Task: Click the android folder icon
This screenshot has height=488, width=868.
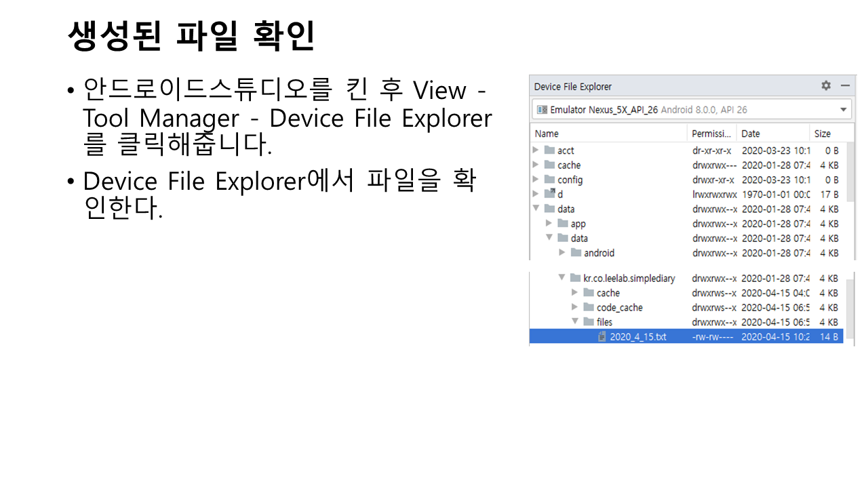Action: pyautogui.click(x=576, y=253)
